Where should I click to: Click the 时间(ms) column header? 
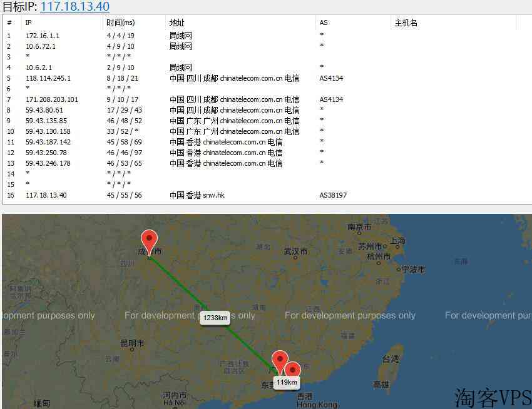point(120,23)
